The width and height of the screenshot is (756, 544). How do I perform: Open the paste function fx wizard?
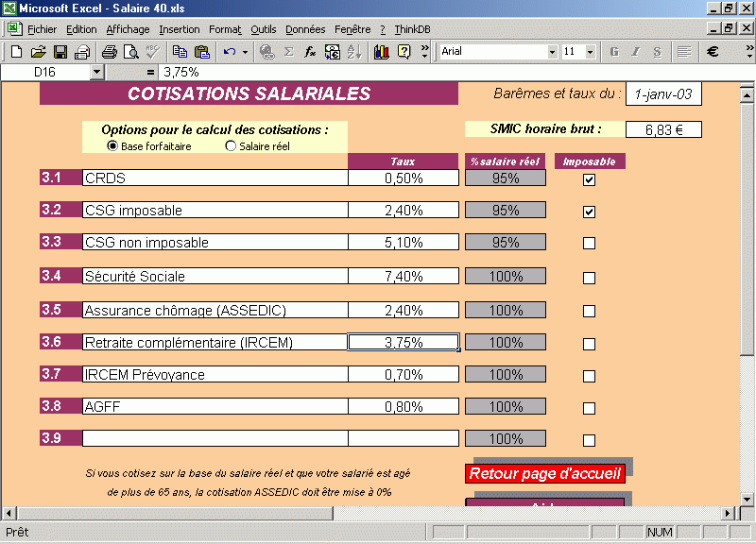pos(310,52)
